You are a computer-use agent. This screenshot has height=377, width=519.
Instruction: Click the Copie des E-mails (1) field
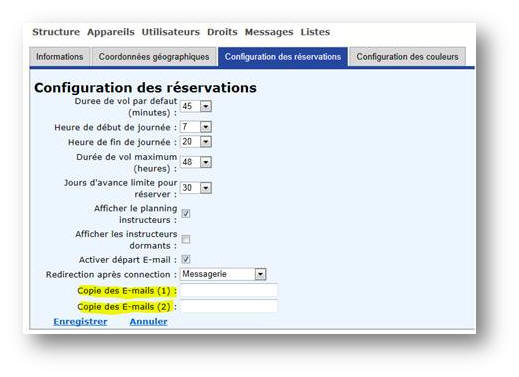(229, 291)
